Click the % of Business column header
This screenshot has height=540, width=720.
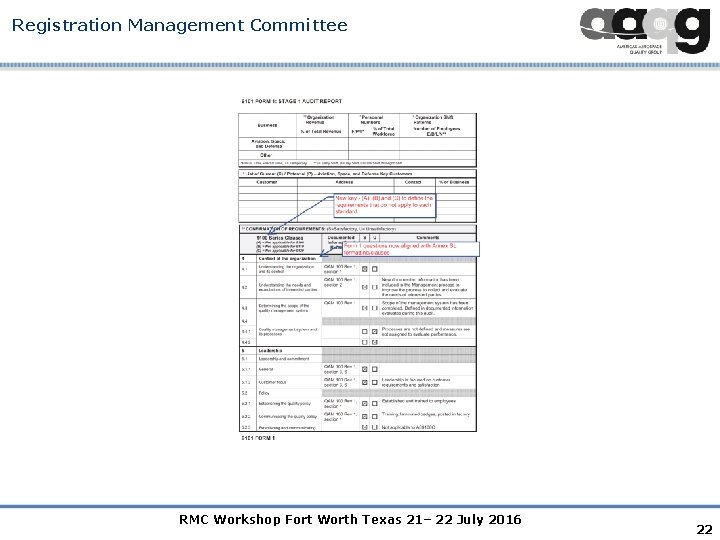(x=454, y=182)
